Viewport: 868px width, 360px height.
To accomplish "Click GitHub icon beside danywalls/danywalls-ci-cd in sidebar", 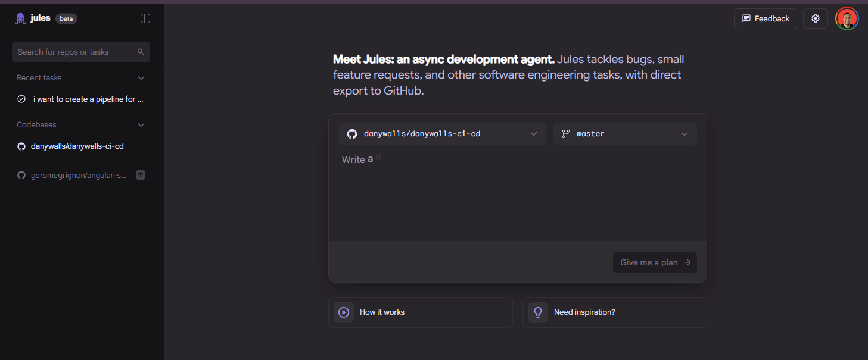I will [21, 146].
